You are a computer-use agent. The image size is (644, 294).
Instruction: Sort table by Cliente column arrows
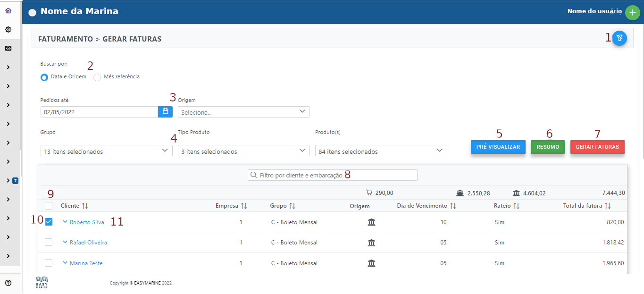pos(85,206)
